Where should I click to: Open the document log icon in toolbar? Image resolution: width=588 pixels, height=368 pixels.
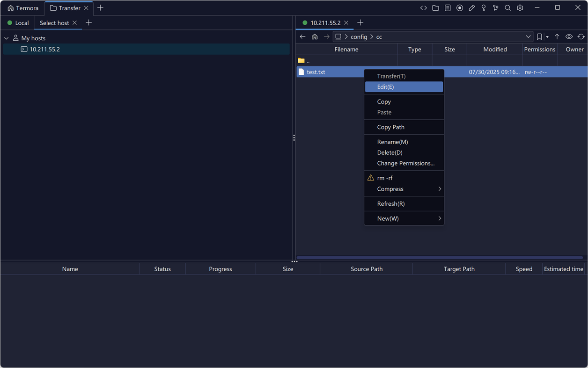pos(448,8)
